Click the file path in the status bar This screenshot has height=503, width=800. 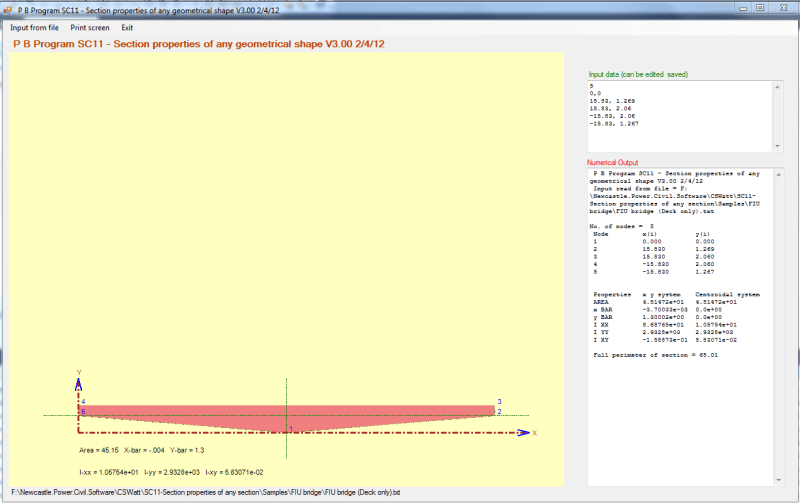[x=206, y=492]
